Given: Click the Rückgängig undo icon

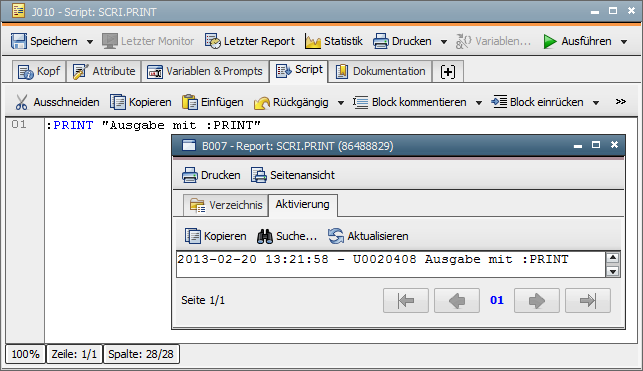Looking at the screenshot, I should click(262, 102).
